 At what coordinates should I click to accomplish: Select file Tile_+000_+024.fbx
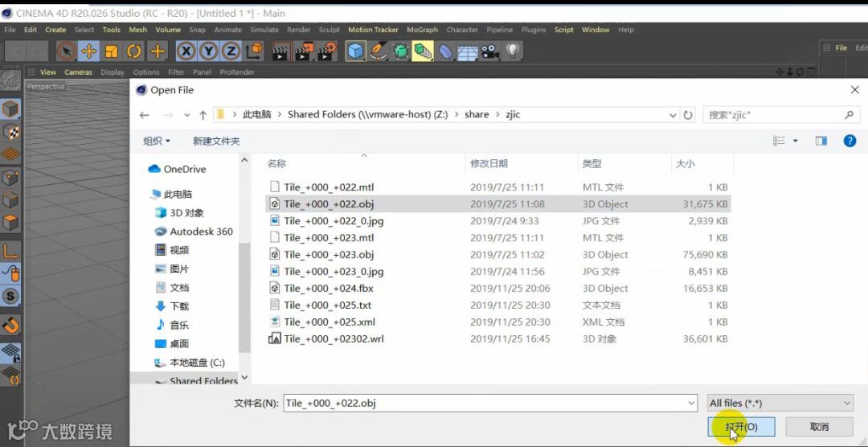pyautogui.click(x=329, y=289)
